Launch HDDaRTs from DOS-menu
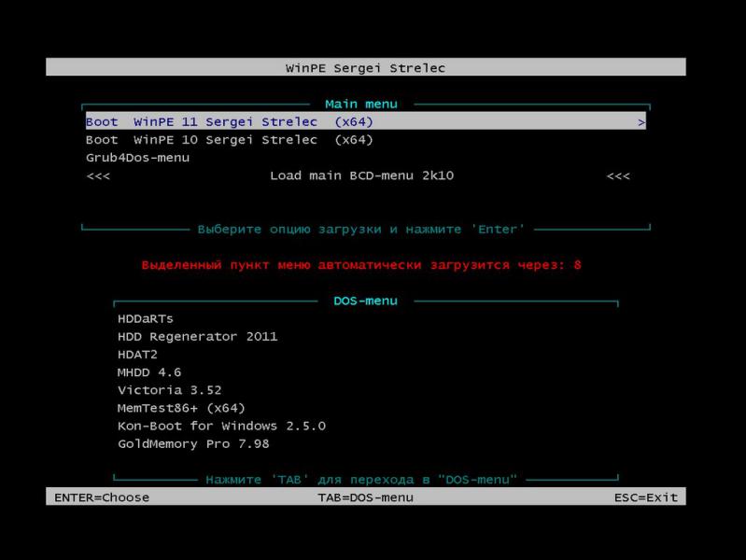This screenshot has width=746, height=560. tap(145, 319)
